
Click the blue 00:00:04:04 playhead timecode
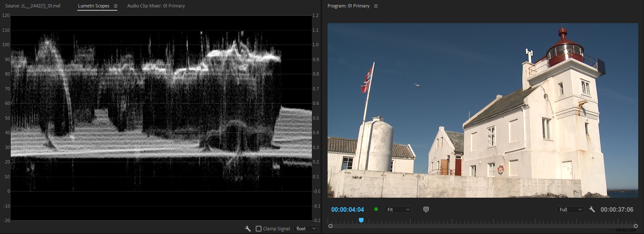tap(347, 210)
